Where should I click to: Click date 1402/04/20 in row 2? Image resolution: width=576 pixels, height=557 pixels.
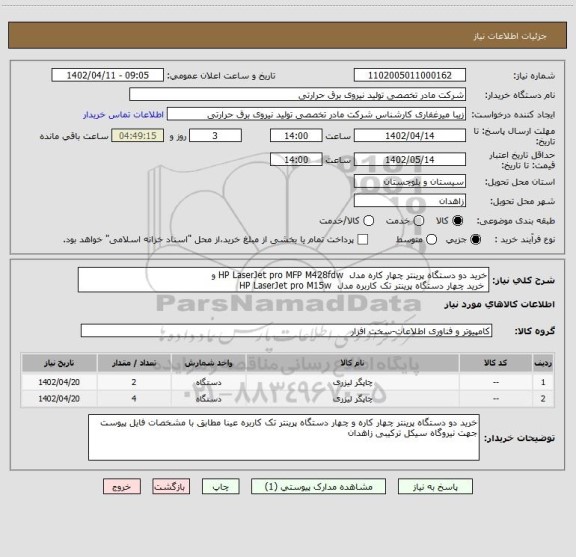point(59,398)
